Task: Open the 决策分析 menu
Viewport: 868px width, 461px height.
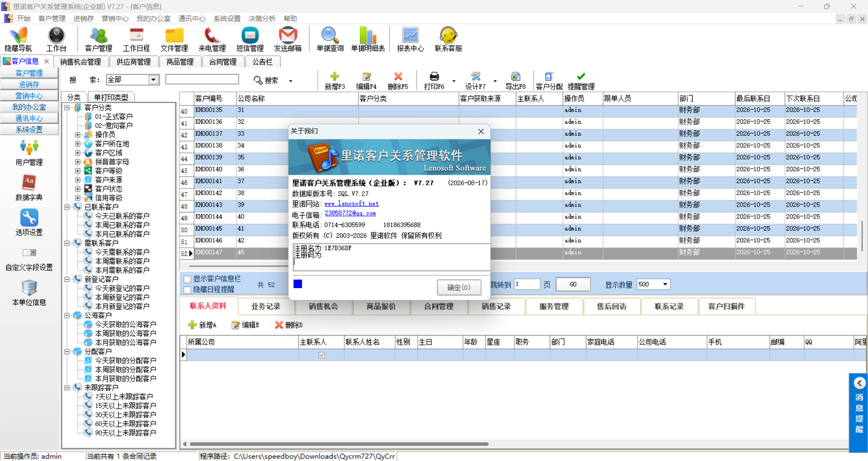Action: point(262,19)
